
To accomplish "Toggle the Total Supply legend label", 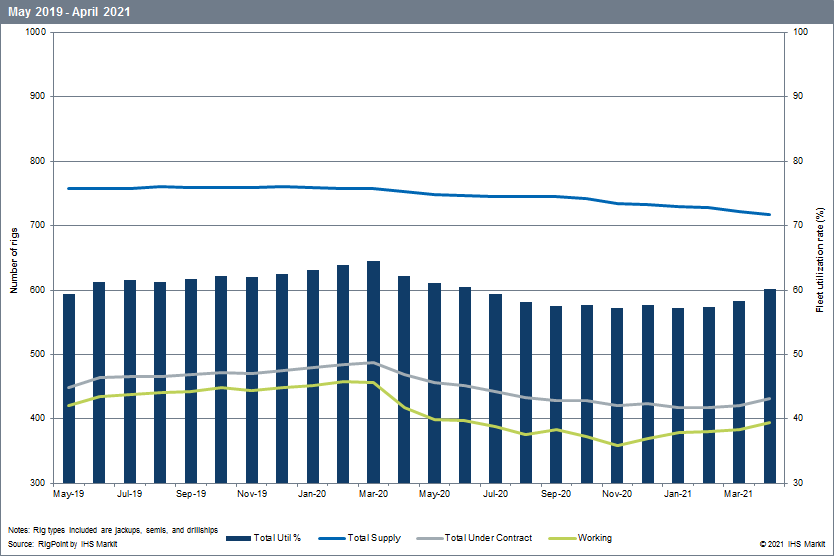I will point(374,539).
